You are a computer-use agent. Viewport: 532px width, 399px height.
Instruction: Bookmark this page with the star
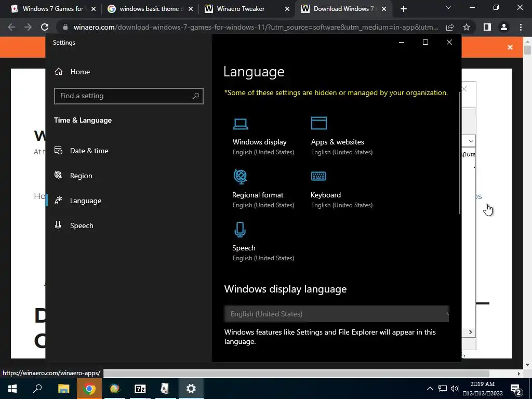pos(467,27)
